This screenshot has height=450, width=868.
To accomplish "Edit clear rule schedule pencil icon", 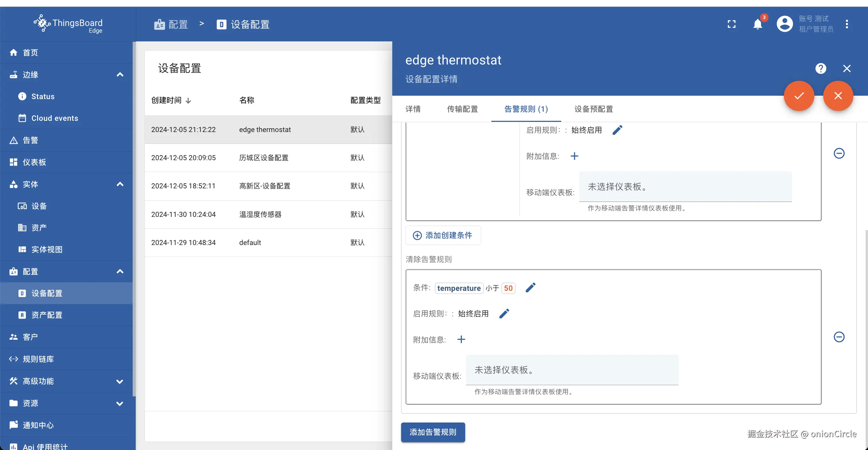I will (x=504, y=314).
